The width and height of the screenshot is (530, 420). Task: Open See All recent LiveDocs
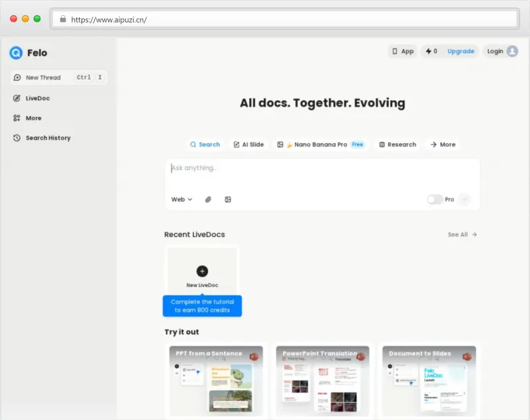point(462,235)
